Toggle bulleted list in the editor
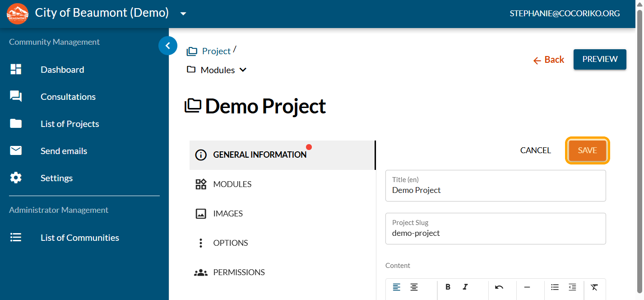The height and width of the screenshot is (300, 644). pos(555,287)
